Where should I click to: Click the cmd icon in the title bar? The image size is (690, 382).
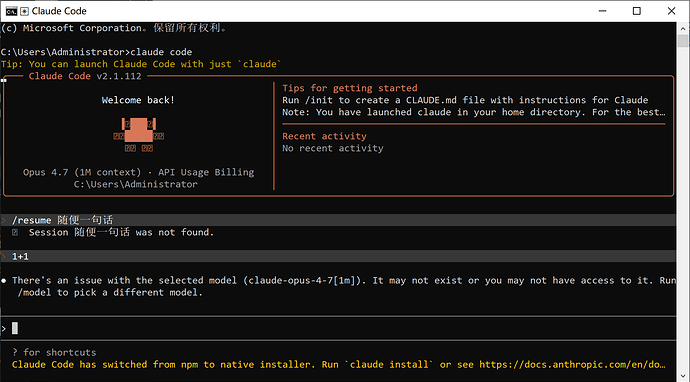[11, 11]
